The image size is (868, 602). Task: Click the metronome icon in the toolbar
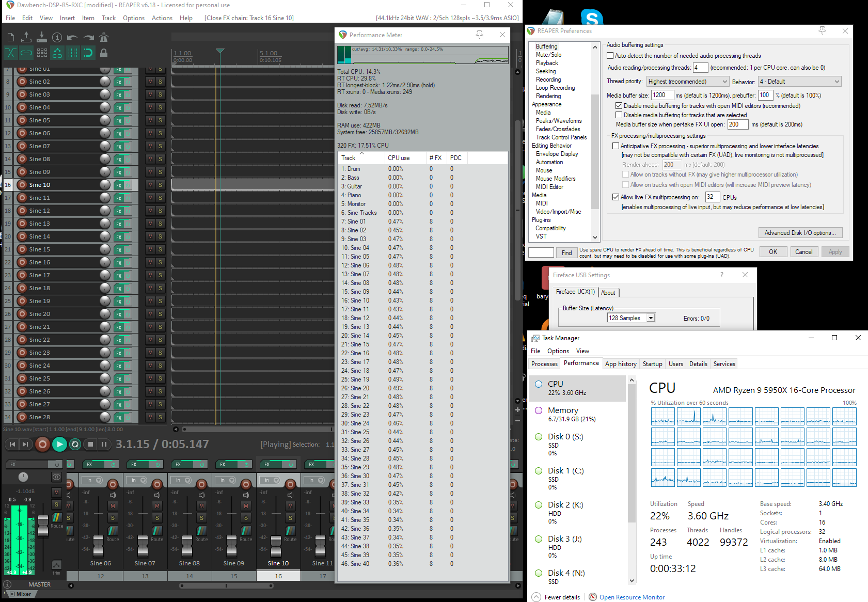click(x=104, y=37)
